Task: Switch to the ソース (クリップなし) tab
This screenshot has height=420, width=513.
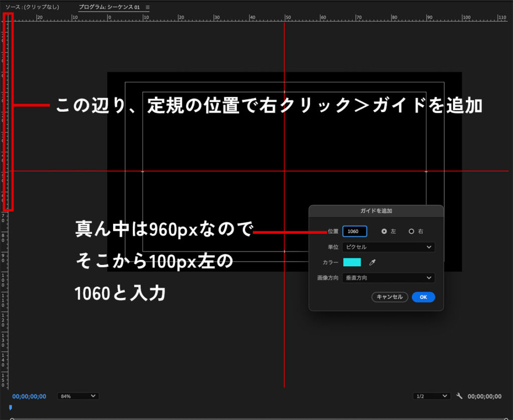Action: [32, 7]
